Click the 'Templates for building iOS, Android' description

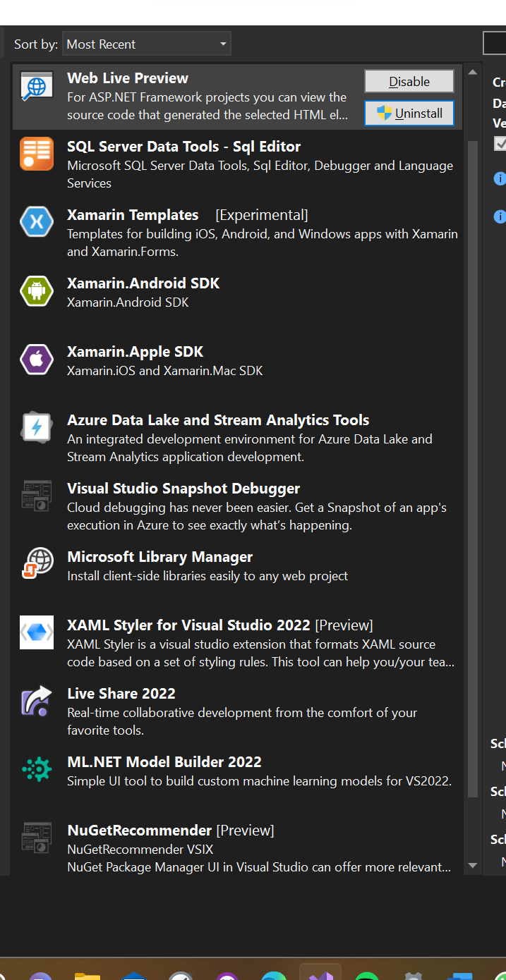click(x=263, y=243)
